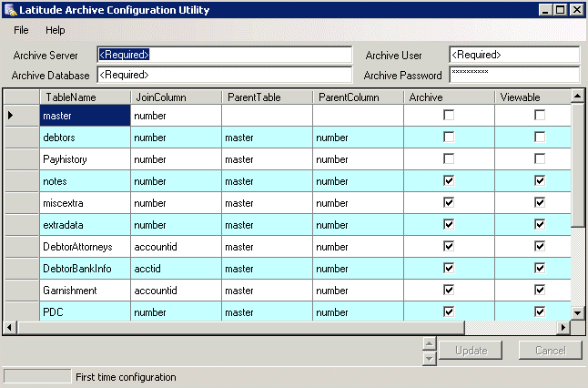Click the 'First time configuration' status text
588x388 pixels.
(126, 377)
